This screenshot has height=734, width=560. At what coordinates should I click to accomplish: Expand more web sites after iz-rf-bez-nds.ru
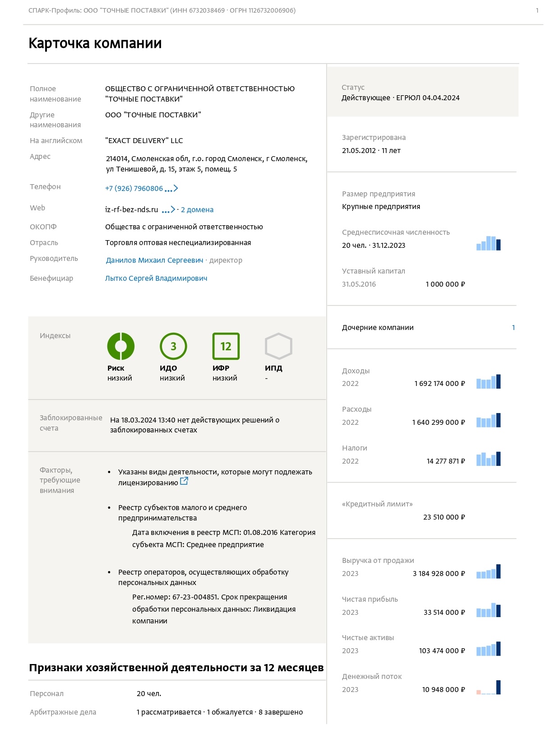tap(168, 210)
